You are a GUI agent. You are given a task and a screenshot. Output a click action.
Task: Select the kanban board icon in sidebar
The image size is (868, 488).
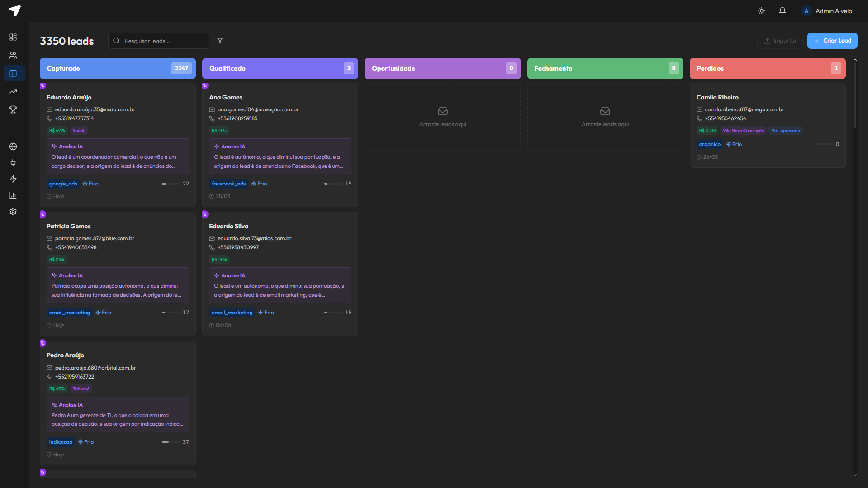point(13,73)
